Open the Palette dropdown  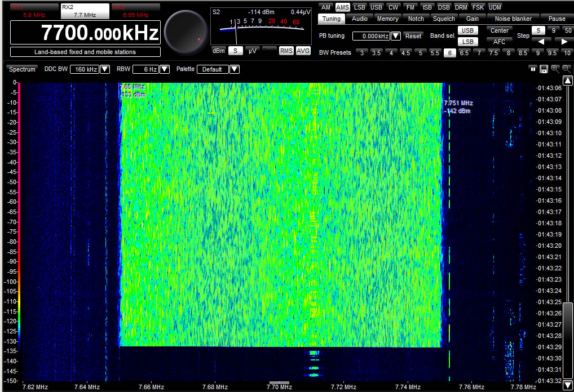point(235,69)
